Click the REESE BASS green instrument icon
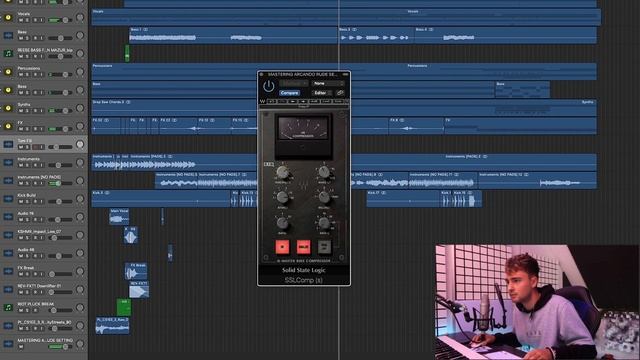 tap(8, 53)
